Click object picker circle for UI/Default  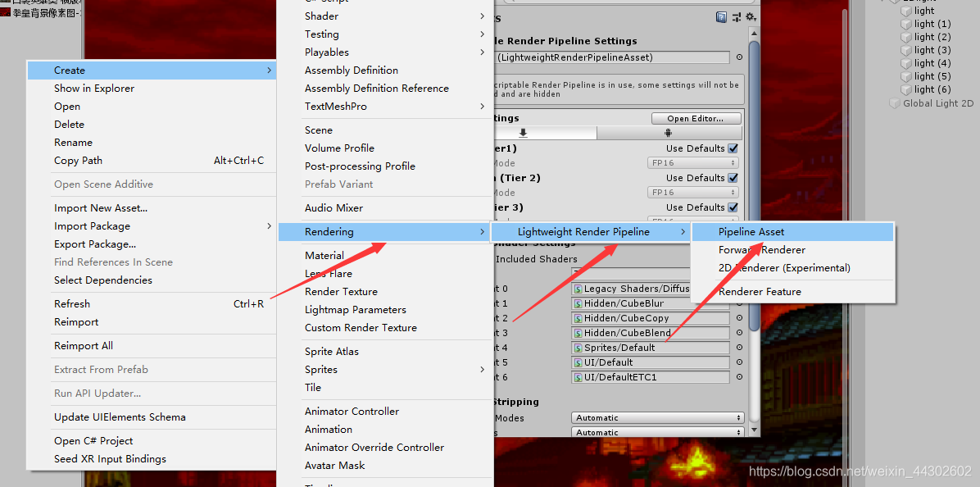click(x=739, y=362)
